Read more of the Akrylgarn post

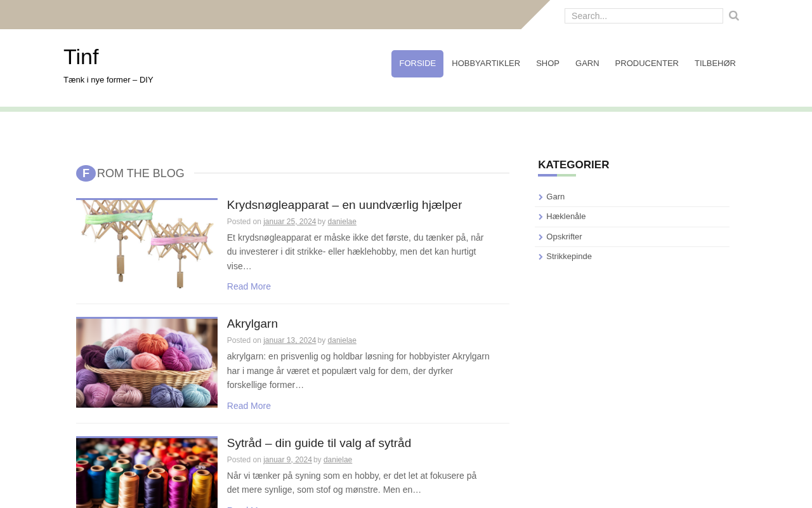coord(249,406)
